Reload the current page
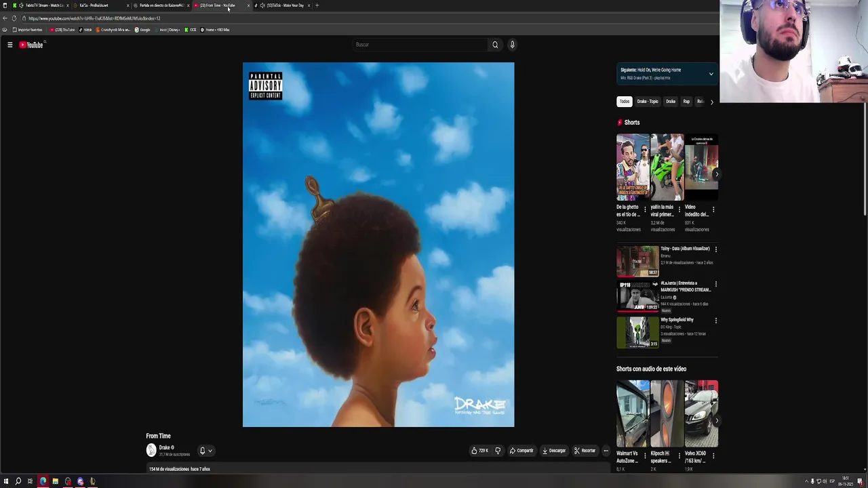This screenshot has width=868, height=488. [14, 18]
